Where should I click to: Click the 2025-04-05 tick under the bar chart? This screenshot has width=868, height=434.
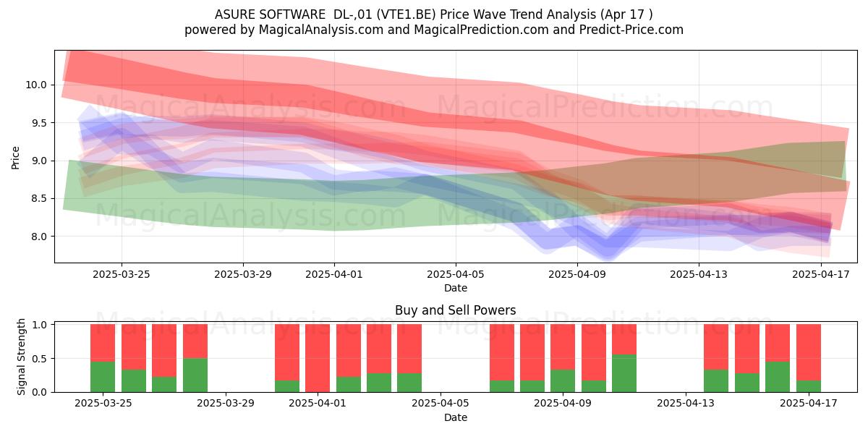tap(441, 404)
